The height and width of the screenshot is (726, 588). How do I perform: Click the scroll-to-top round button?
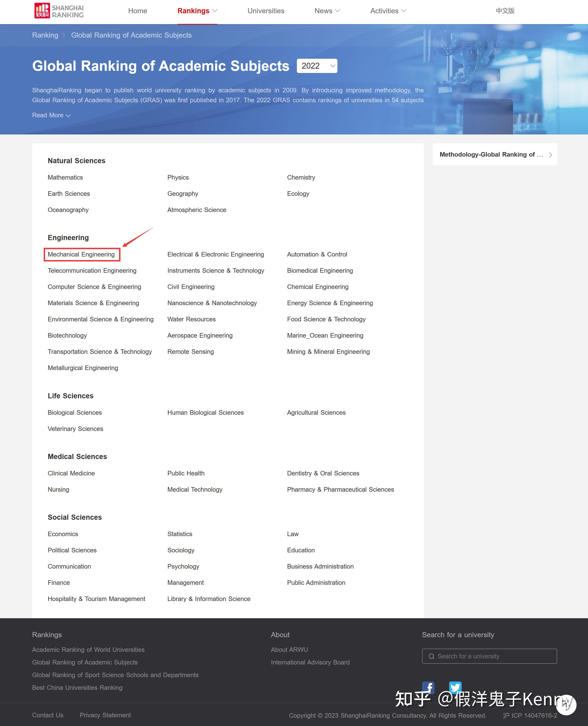566,705
